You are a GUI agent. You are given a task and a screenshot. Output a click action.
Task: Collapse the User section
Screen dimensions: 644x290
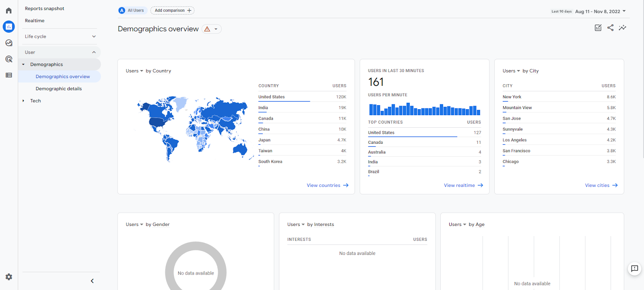pos(60,52)
